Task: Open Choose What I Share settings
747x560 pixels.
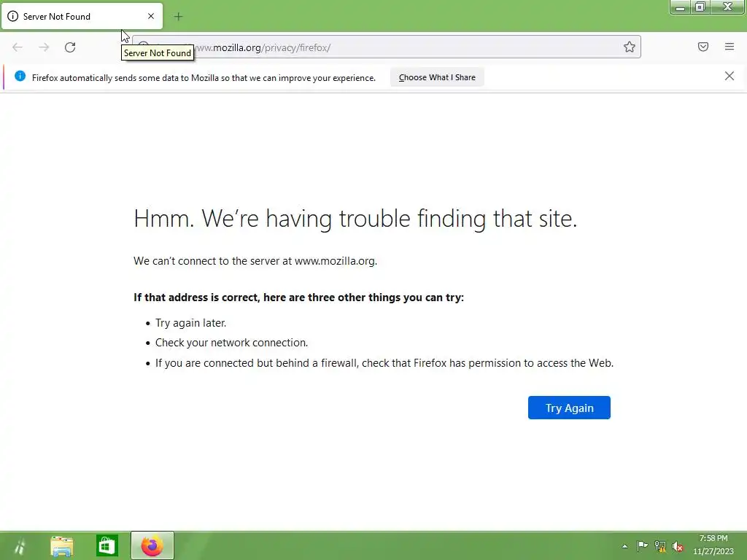Action: click(x=437, y=77)
